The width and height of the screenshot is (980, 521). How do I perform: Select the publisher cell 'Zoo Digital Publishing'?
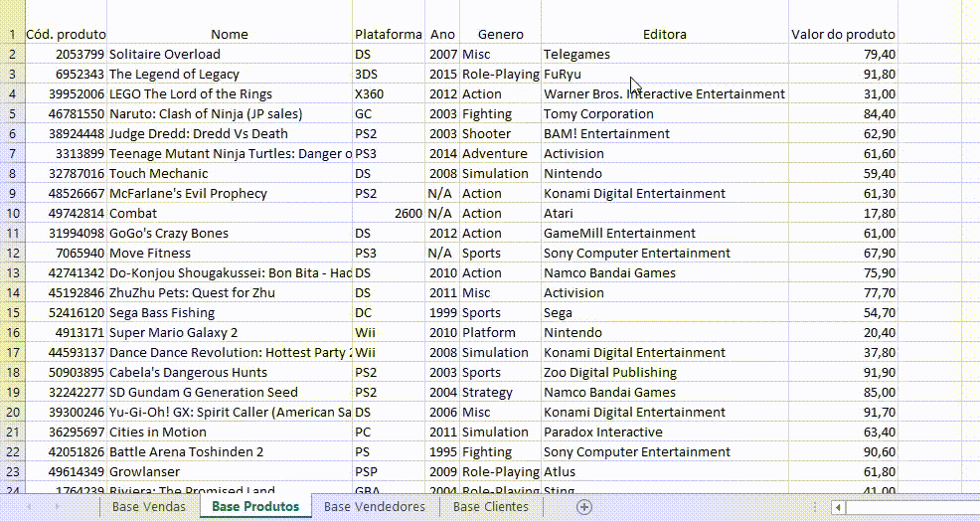pyautogui.click(x=664, y=373)
